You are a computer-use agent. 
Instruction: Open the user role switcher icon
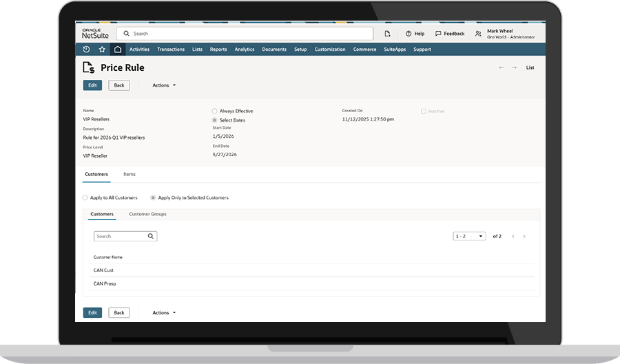[478, 34]
